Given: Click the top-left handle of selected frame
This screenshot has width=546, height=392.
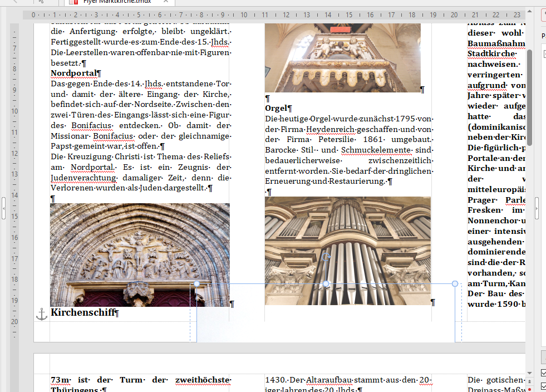Looking at the screenshot, I should [x=196, y=284].
